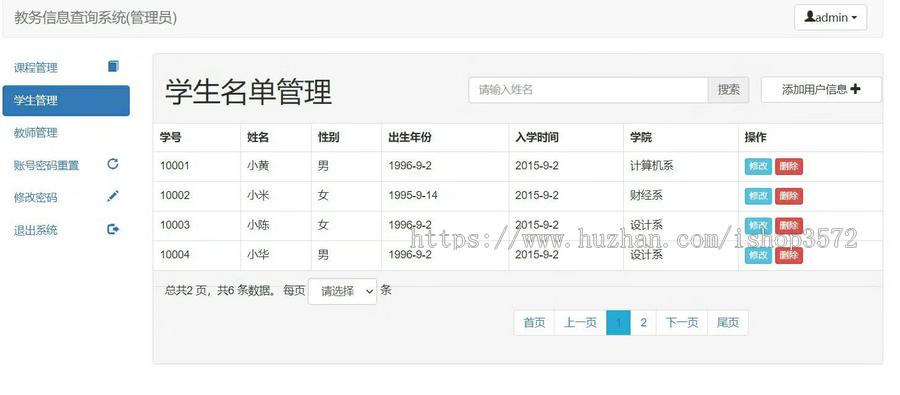Click birth date 1995-9-14
This screenshot has width=900, height=395.
[x=413, y=195]
